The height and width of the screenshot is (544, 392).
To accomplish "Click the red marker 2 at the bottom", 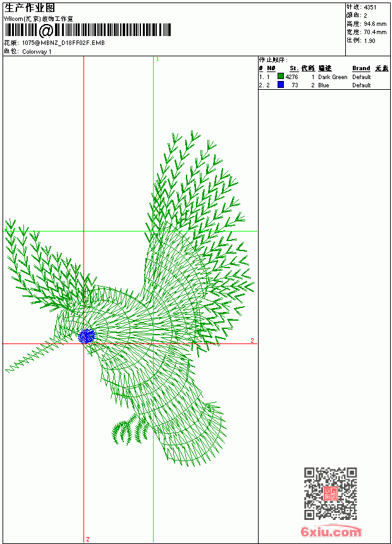I will (88, 539).
